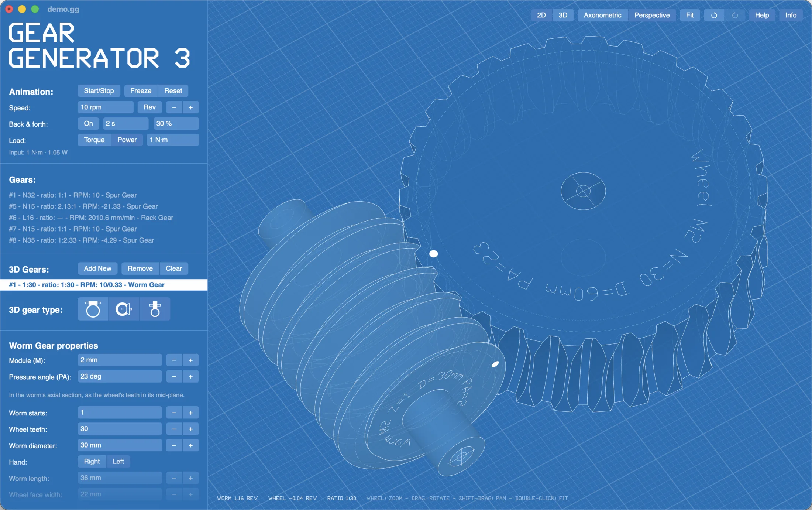Select the bevel gear 3D type icon

(124, 309)
